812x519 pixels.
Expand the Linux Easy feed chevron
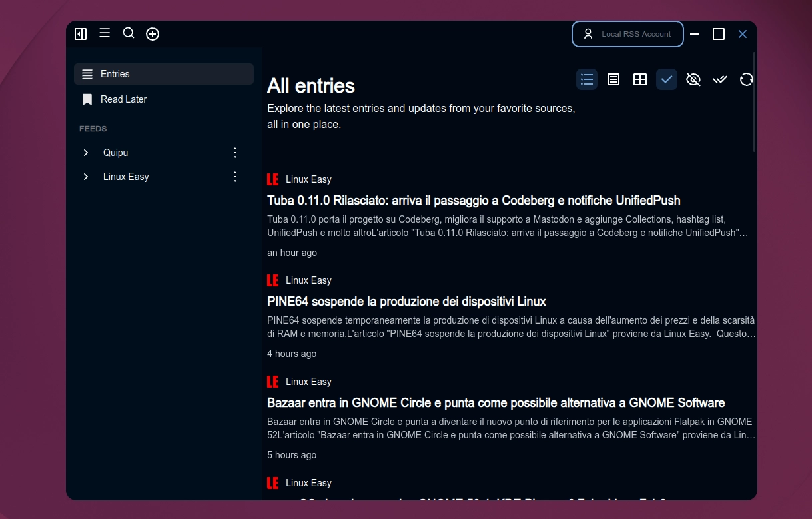click(x=86, y=177)
